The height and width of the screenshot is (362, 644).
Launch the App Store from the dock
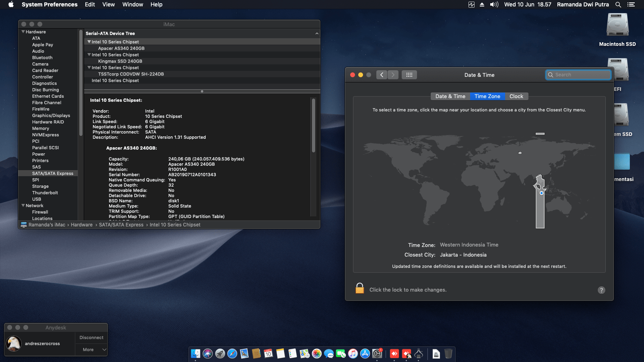[x=365, y=354]
